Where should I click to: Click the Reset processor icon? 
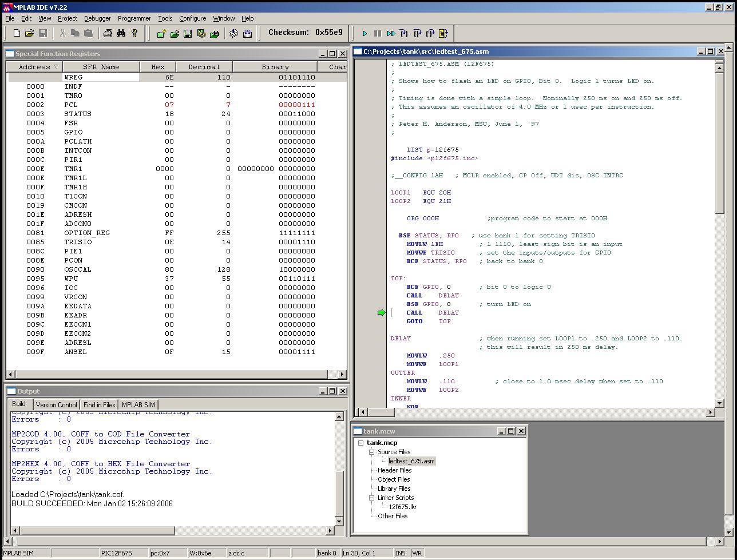click(443, 34)
